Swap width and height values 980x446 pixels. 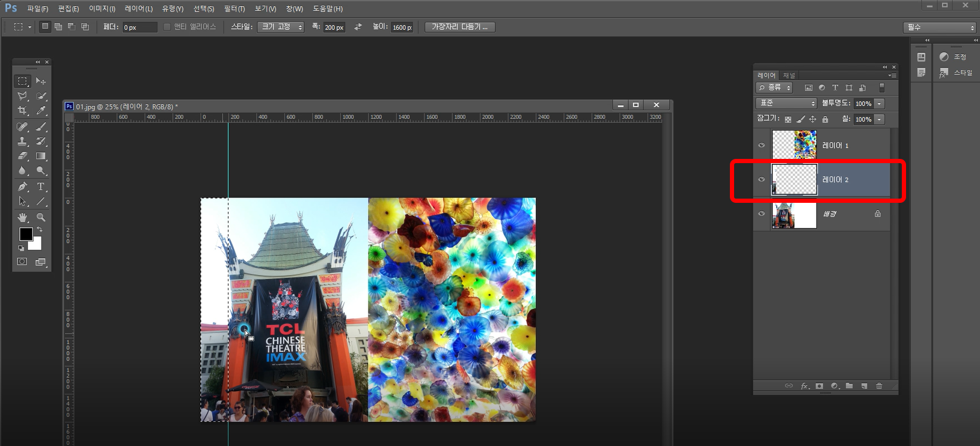[358, 27]
